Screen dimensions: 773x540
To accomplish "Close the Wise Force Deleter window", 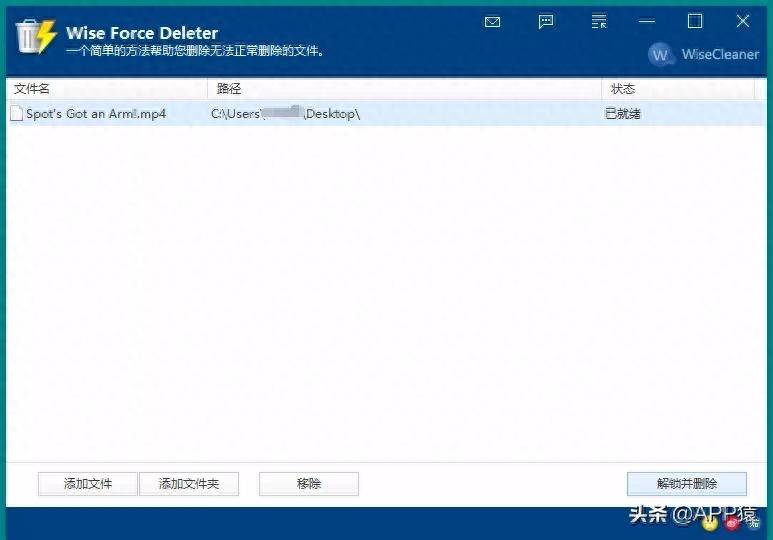I will click(x=743, y=21).
